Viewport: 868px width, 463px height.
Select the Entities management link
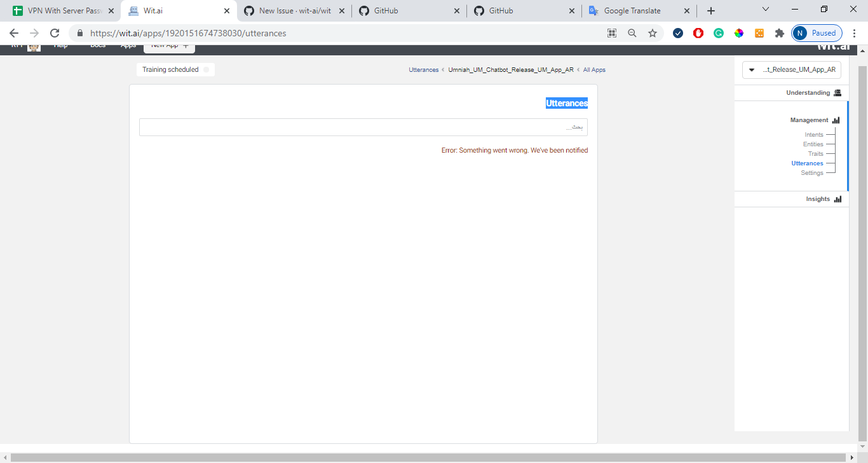click(x=813, y=144)
